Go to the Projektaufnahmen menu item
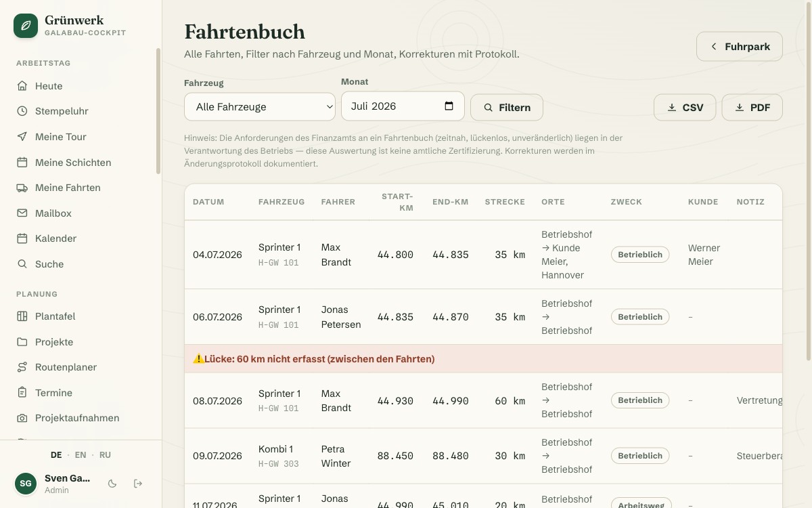This screenshot has width=812, height=508. click(81, 418)
